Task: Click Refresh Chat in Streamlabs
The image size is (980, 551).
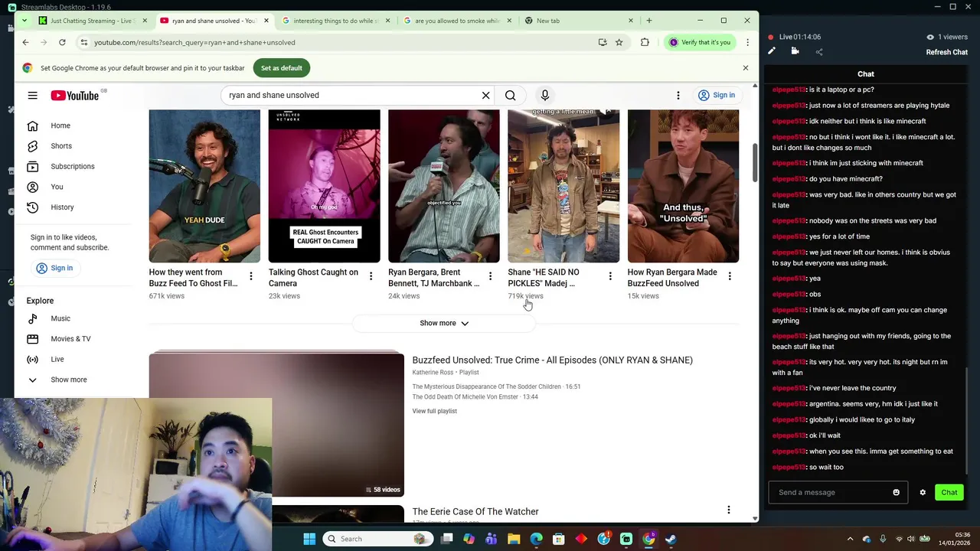Action: click(x=947, y=52)
